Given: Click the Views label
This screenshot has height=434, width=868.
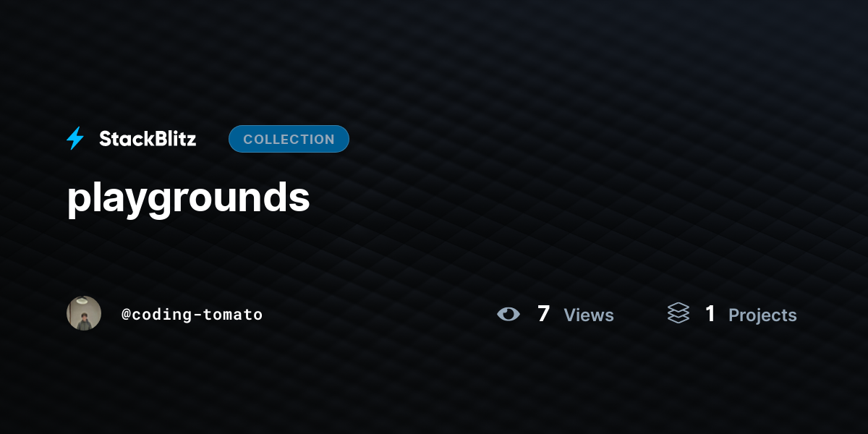Looking at the screenshot, I should [x=589, y=315].
